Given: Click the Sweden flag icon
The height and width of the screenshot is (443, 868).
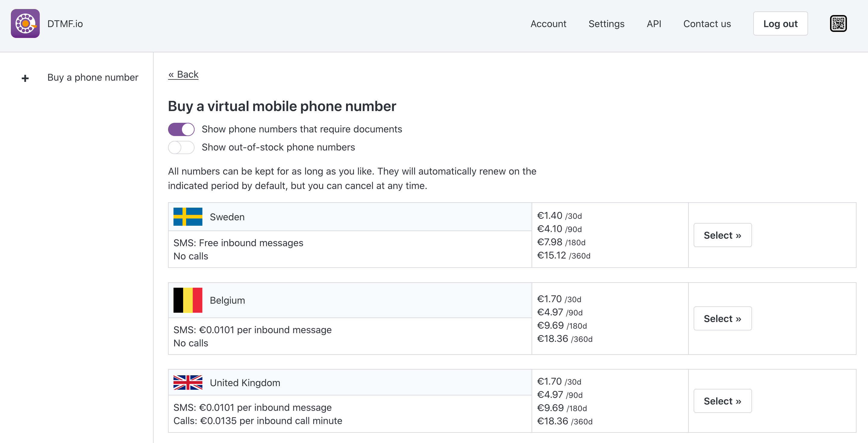Looking at the screenshot, I should [x=188, y=216].
